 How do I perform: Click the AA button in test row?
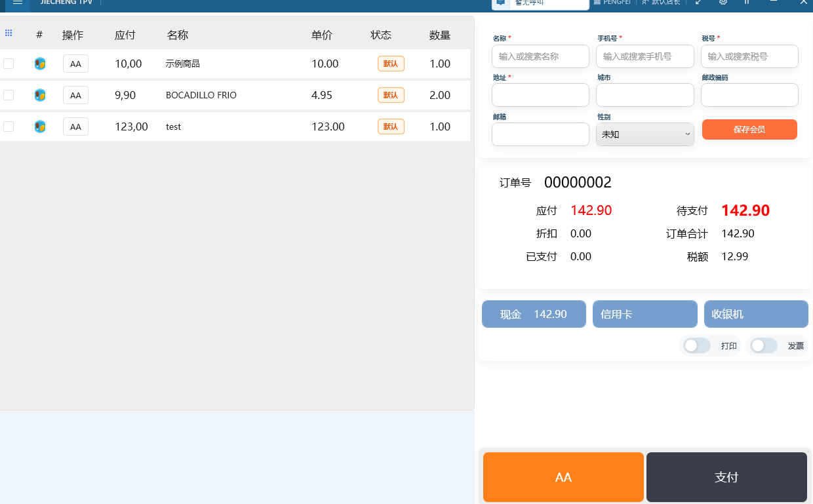75,126
